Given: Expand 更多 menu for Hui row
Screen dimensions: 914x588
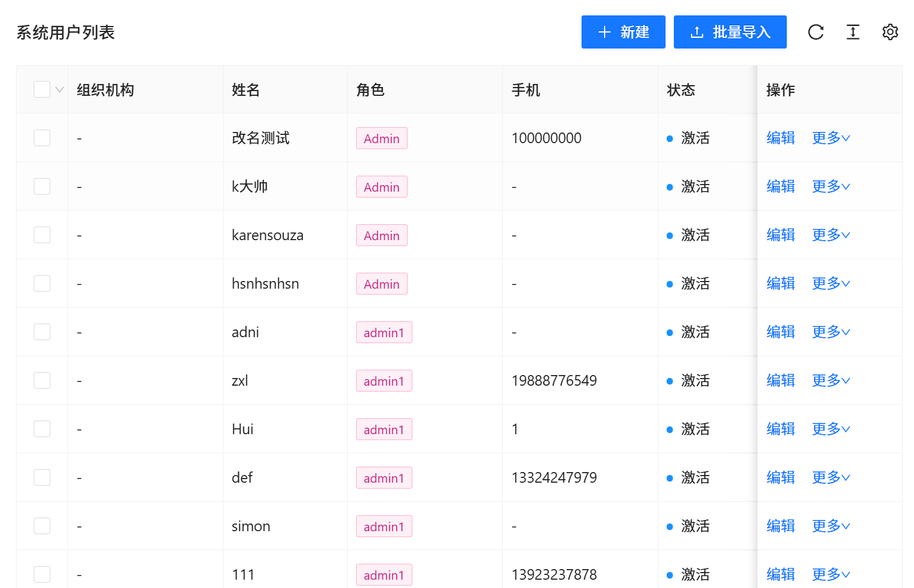Looking at the screenshot, I should (x=831, y=429).
